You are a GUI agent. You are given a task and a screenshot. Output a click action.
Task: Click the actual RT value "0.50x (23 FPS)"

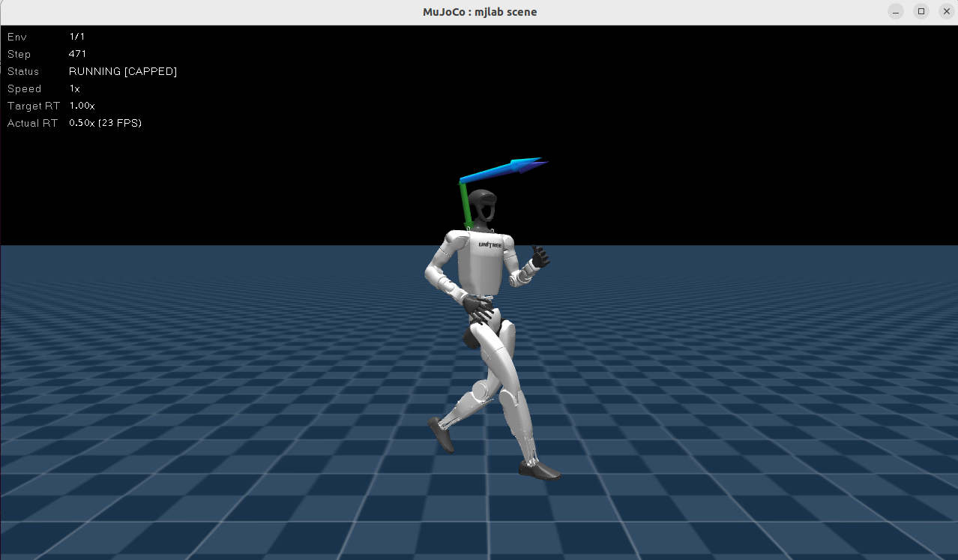[x=105, y=123]
